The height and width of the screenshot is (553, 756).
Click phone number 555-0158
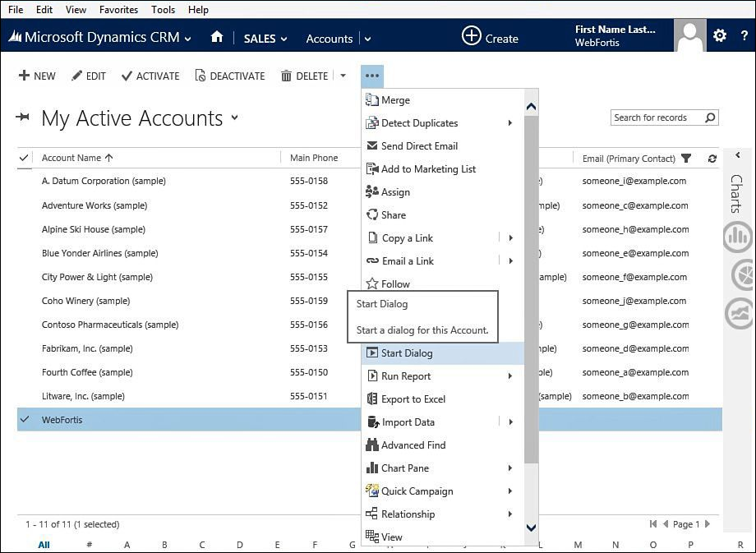(309, 181)
